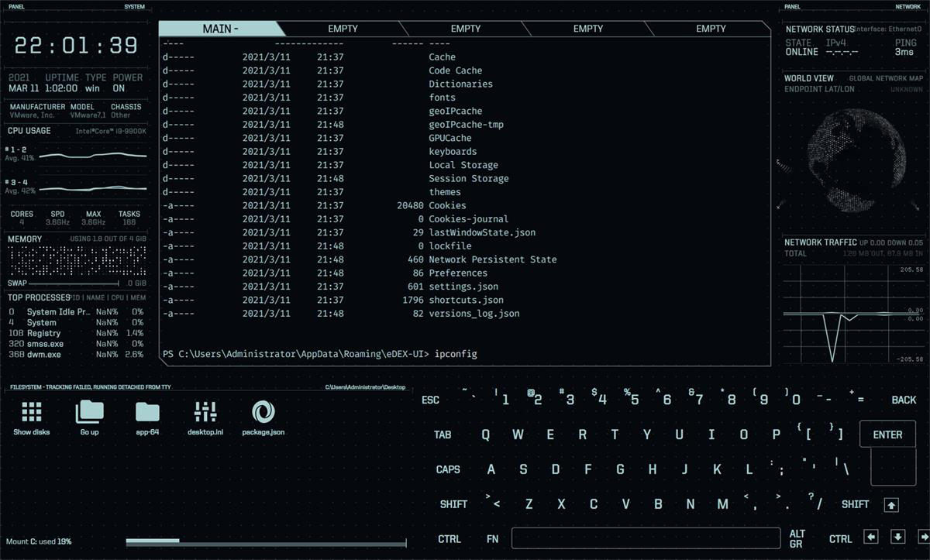Open the app-64 folder
930x560 pixels.
[147, 412]
